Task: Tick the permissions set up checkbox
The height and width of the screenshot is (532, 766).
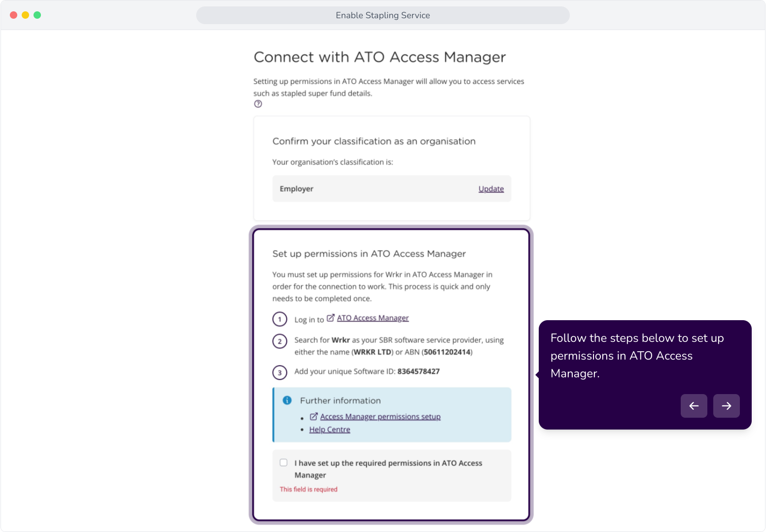Action: point(283,463)
